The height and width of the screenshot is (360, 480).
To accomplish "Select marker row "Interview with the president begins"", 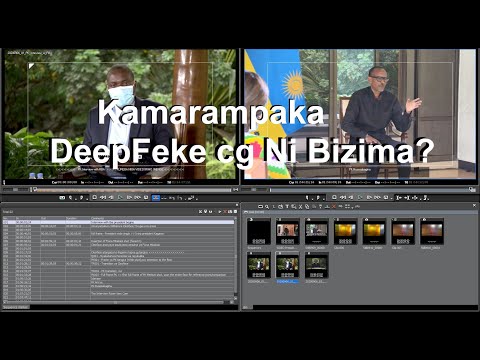I will [119, 222].
